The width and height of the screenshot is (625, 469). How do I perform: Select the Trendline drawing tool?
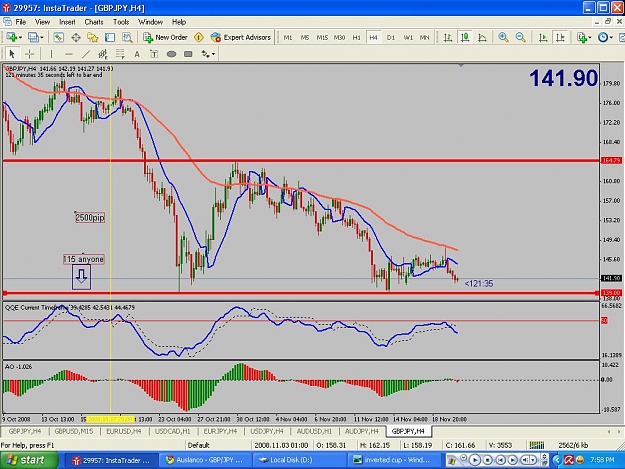[x=86, y=54]
